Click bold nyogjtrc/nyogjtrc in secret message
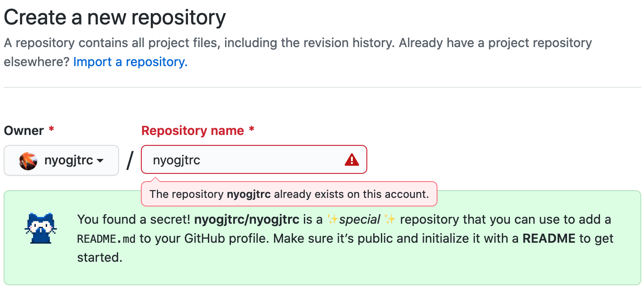 point(246,220)
